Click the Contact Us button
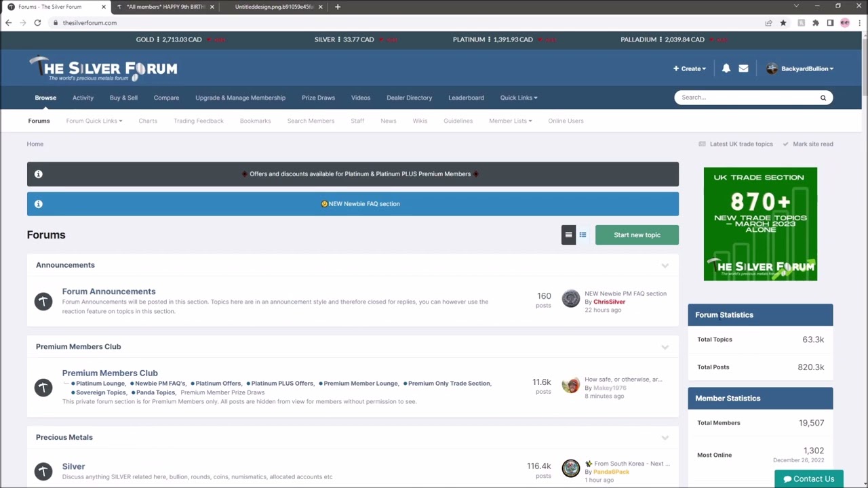 click(x=809, y=479)
